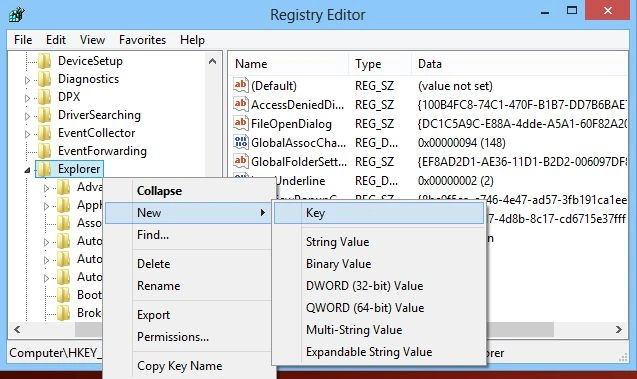The width and height of the screenshot is (637, 379).
Task: Choose Export in the context menu
Action: pos(188,315)
